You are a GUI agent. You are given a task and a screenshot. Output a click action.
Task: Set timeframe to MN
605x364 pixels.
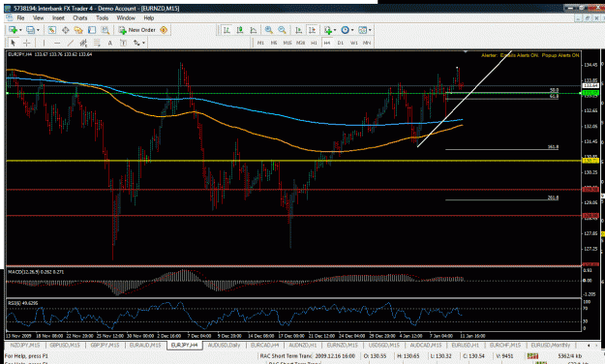[x=367, y=43]
